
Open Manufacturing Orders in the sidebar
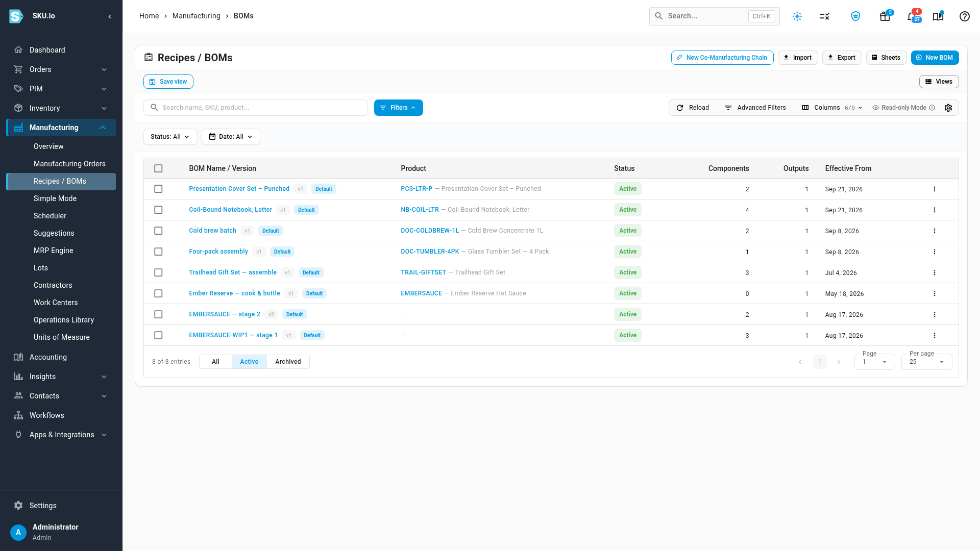[x=69, y=164]
